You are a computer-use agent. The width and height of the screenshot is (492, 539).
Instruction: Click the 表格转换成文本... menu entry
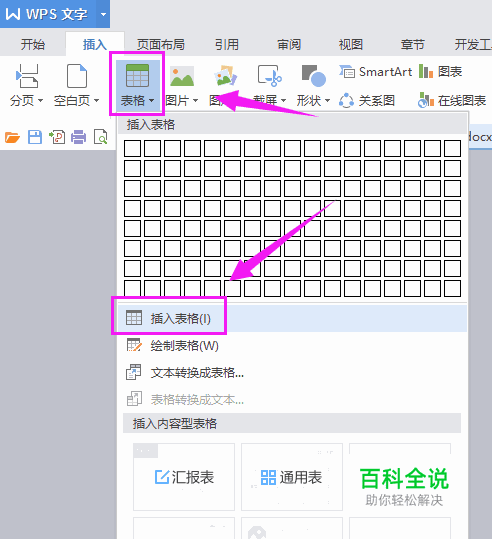tap(292, 400)
